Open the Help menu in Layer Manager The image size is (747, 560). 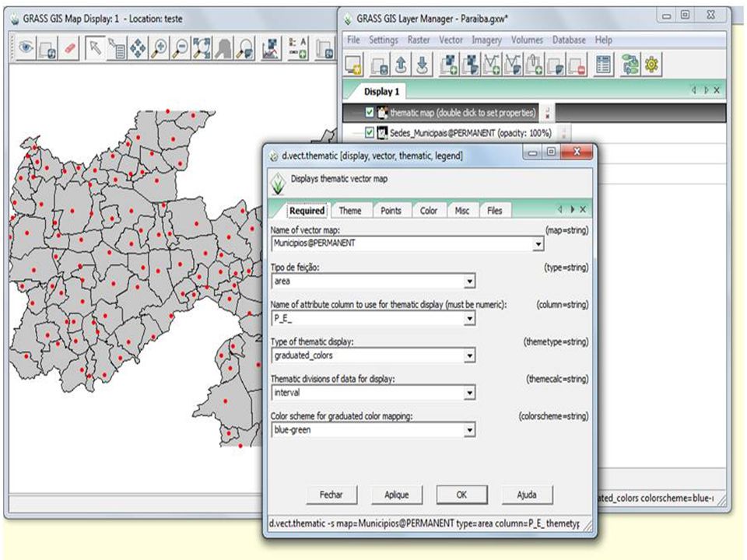[x=603, y=40]
